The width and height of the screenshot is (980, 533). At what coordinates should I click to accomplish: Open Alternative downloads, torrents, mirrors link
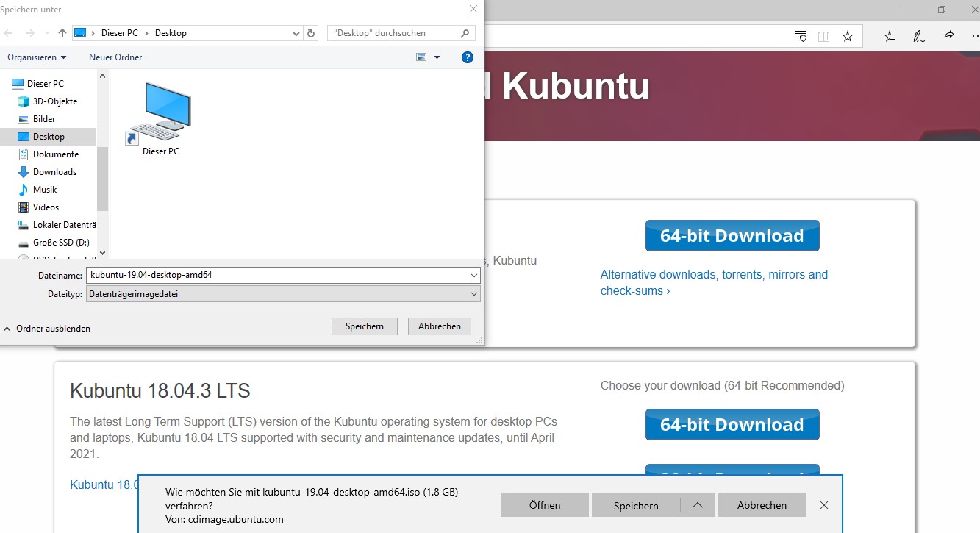(714, 282)
